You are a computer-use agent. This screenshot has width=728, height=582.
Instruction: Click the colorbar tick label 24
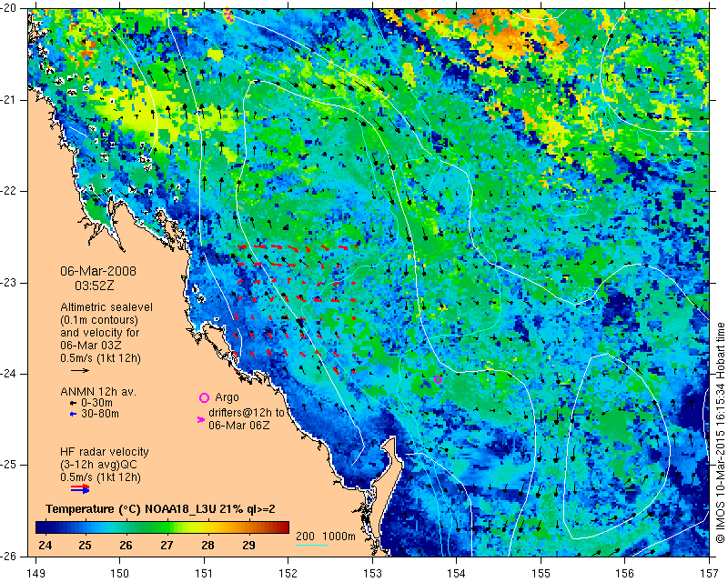click(45, 545)
